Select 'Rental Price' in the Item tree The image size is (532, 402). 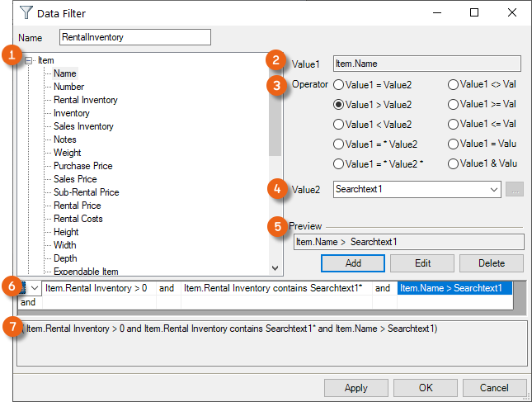point(77,206)
